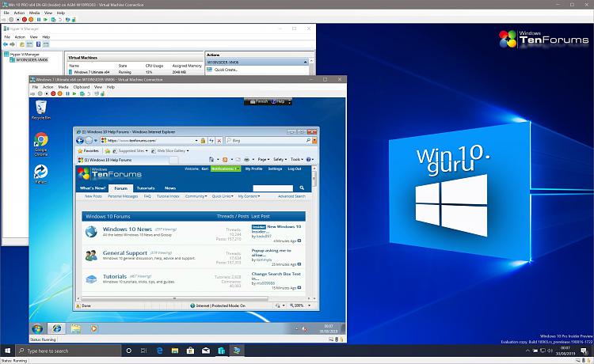Click blue Help icon in Hyper-V Manager toolbar

click(x=38, y=44)
